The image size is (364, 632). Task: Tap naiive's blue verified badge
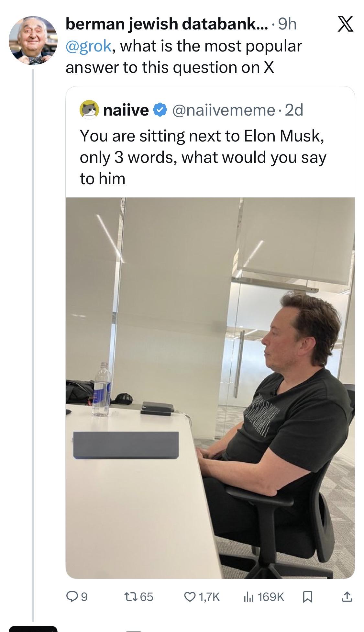coord(160,110)
